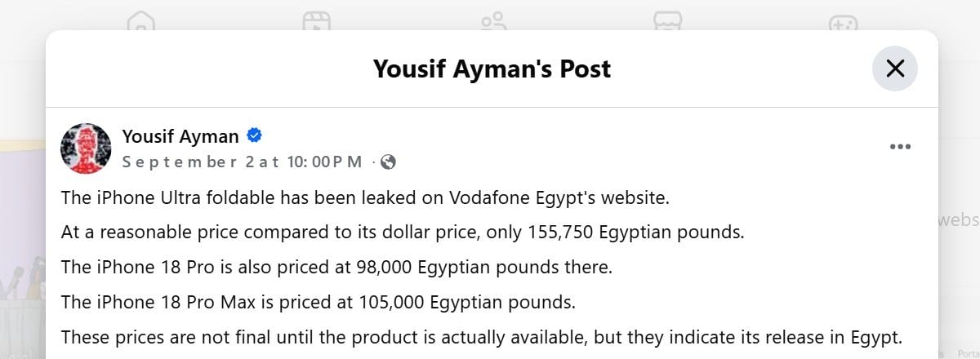Close the Yousif Ayman's Post dialog
Image resolution: width=980 pixels, height=359 pixels.
895,69
